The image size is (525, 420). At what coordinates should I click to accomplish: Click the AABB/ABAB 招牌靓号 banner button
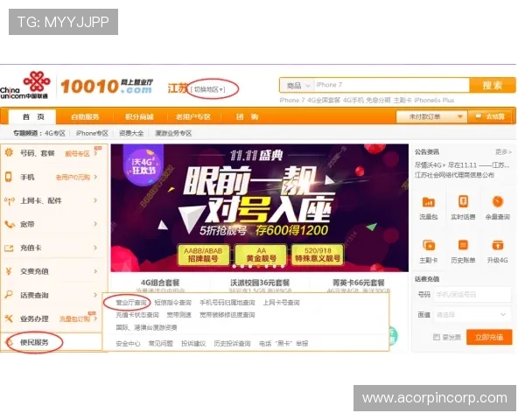pos(203,255)
